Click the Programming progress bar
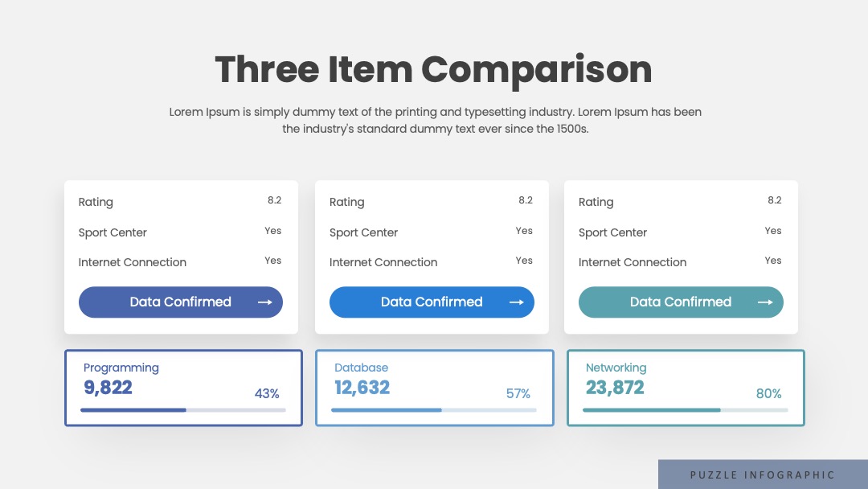 tap(182, 410)
